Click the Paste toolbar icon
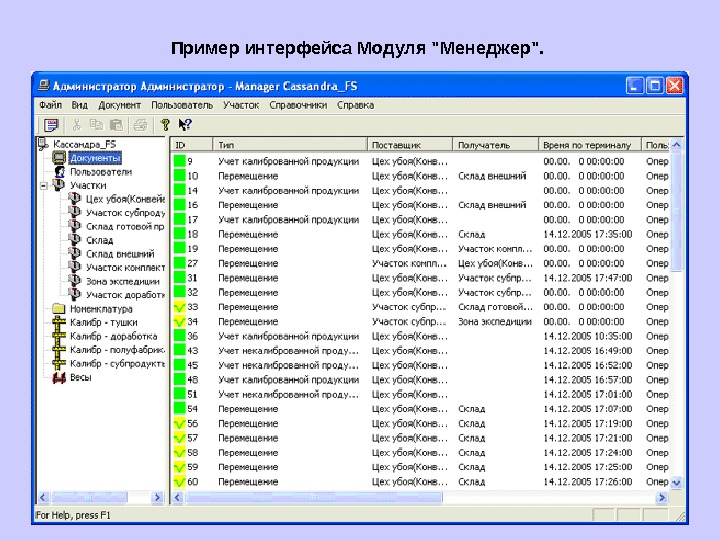Viewport: 720px width, 540px height. point(117,124)
